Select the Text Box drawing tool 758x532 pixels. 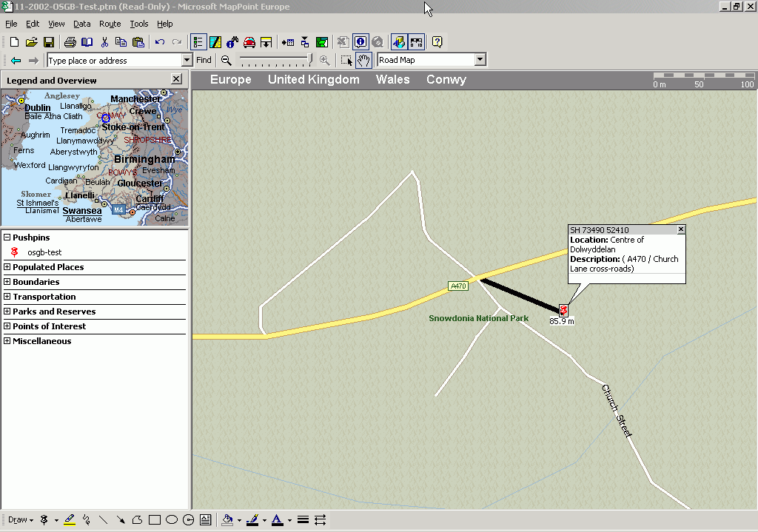205,520
